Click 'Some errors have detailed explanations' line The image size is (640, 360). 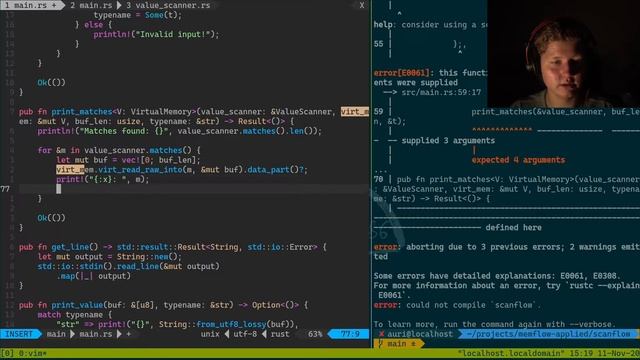497,276
